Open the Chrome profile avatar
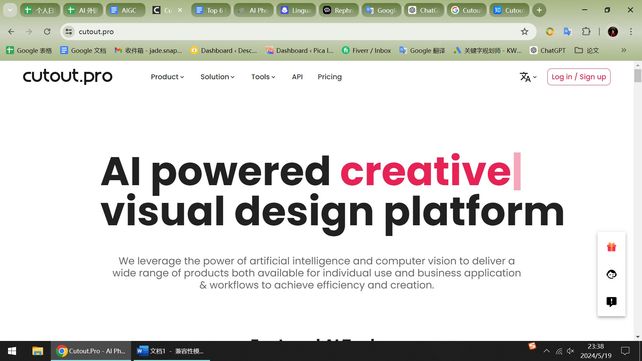The width and height of the screenshot is (642, 361). (613, 32)
